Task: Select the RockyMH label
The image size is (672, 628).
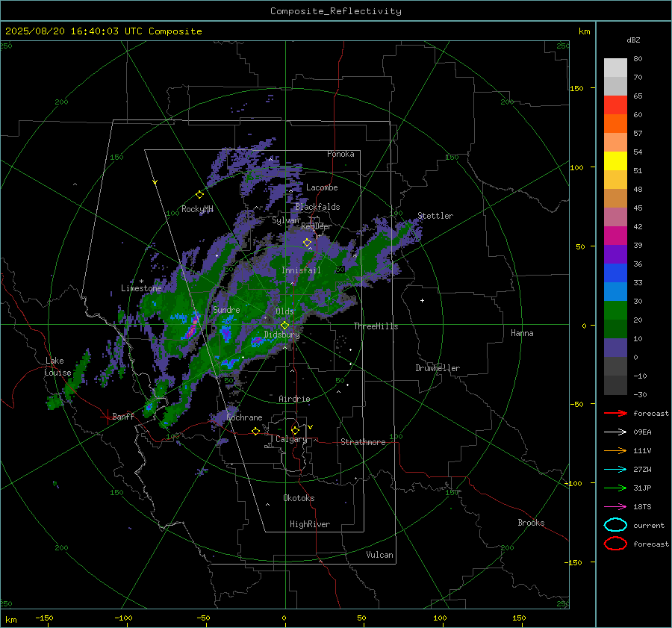Action: pyautogui.click(x=197, y=209)
